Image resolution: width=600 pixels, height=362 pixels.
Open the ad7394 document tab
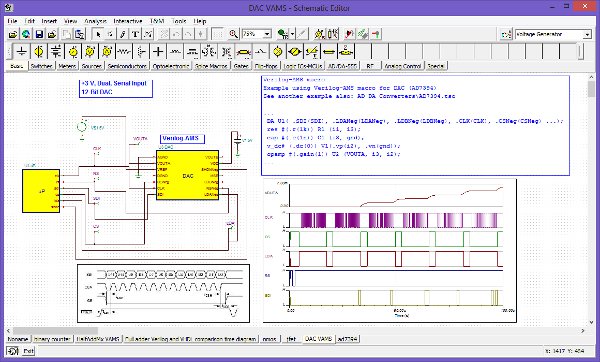347,339
